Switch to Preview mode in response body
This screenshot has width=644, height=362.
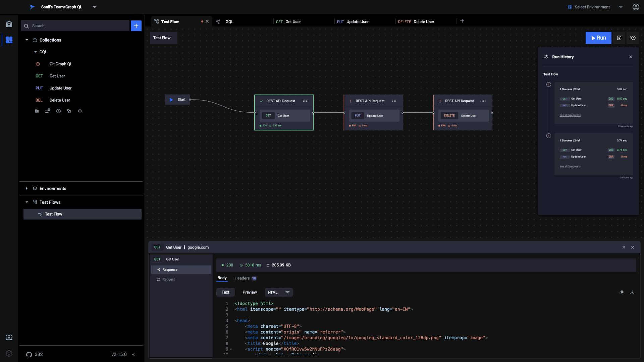click(x=250, y=292)
